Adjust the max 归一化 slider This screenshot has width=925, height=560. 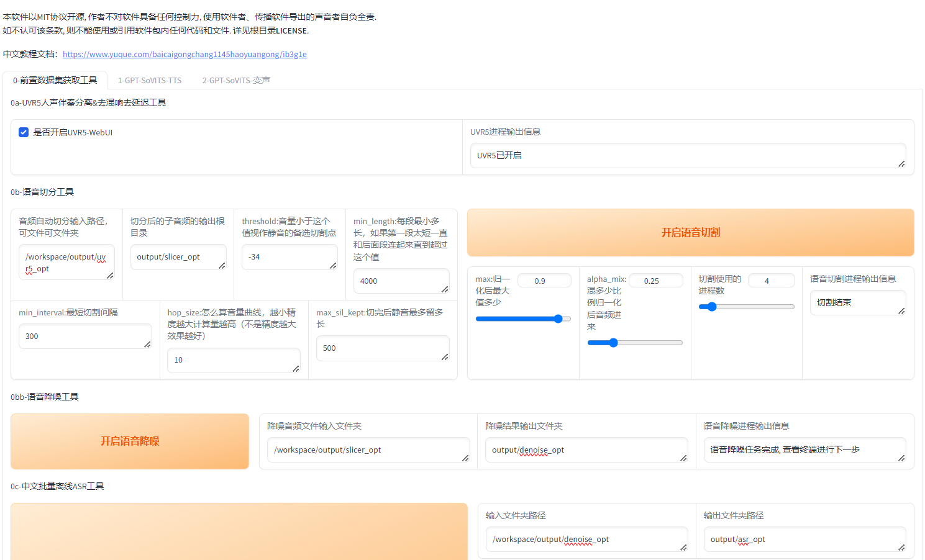tap(558, 318)
